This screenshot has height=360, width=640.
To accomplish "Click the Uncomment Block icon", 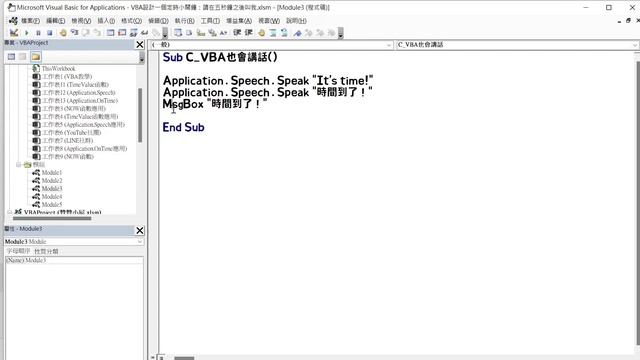I will 284,33.
